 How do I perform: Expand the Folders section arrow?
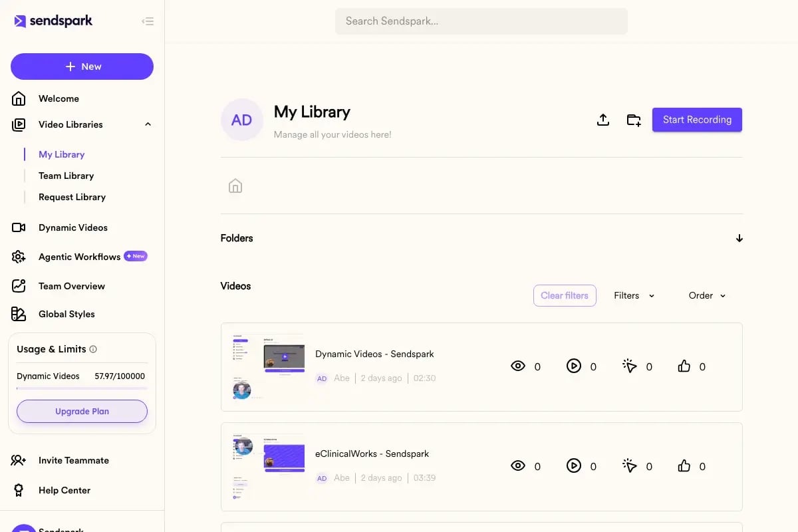739,238
